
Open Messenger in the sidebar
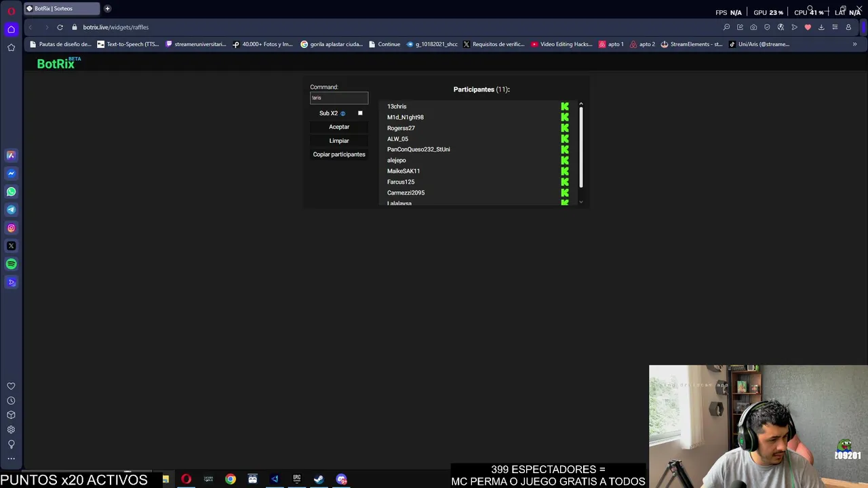11,174
